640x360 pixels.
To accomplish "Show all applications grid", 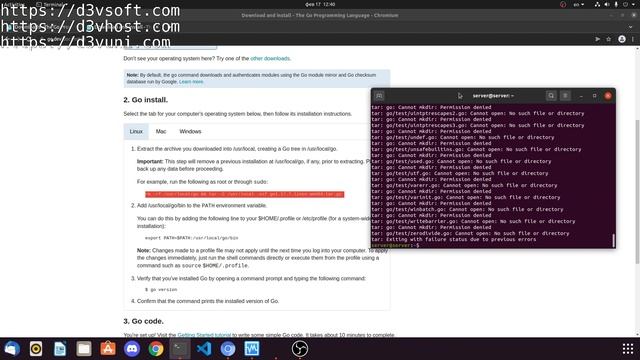I will coord(628,349).
